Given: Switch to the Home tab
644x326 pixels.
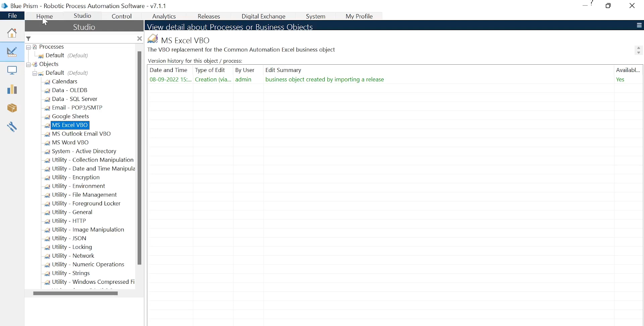Looking at the screenshot, I should click(x=44, y=16).
